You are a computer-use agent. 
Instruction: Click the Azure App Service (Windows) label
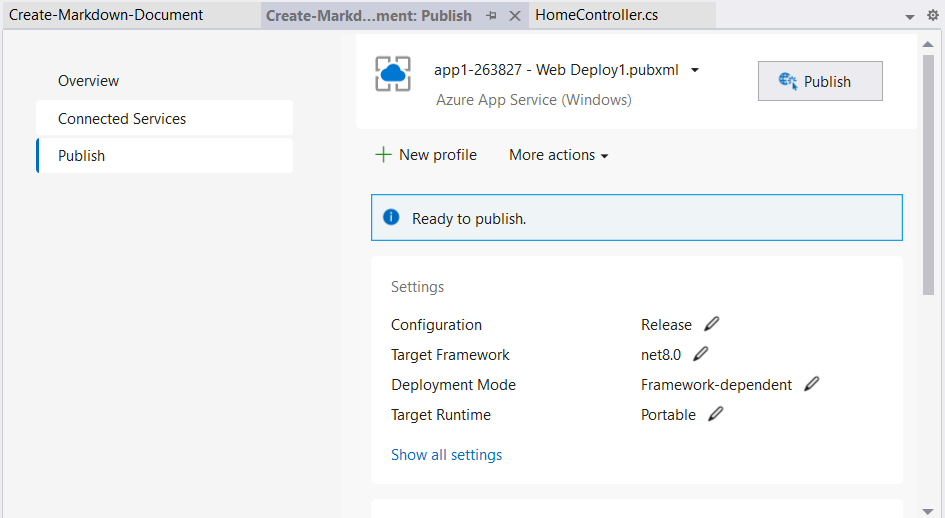(x=534, y=99)
